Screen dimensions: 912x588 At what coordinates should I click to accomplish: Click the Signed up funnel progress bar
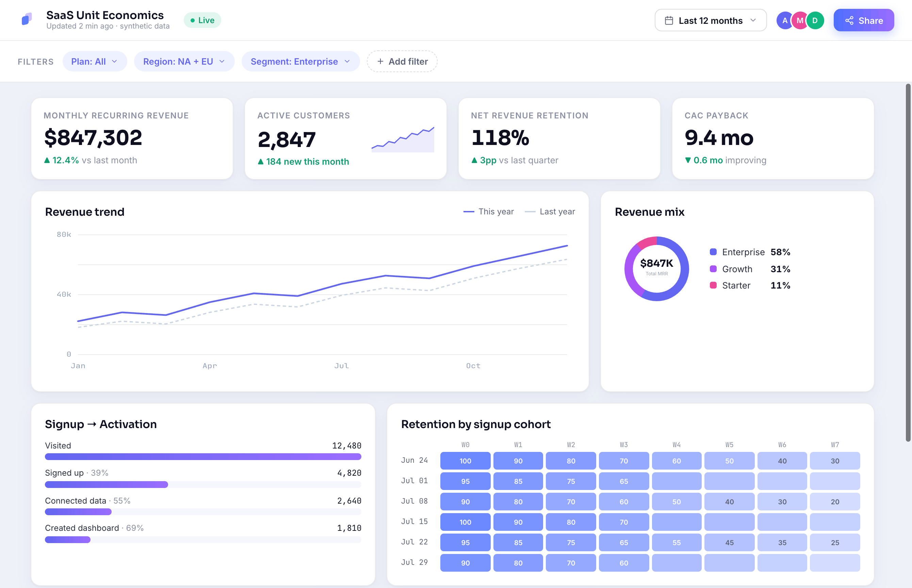point(203,485)
